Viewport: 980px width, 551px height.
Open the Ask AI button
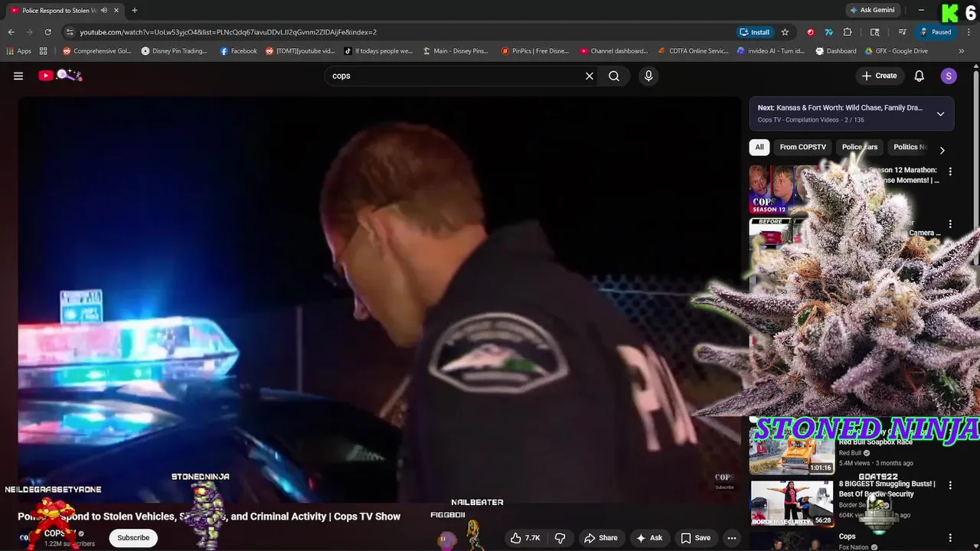click(648, 538)
